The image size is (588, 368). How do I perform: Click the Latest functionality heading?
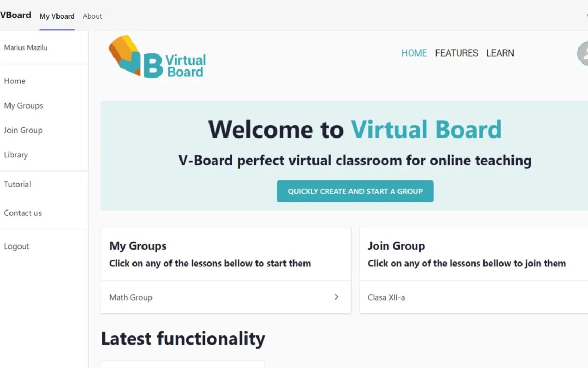(x=183, y=339)
